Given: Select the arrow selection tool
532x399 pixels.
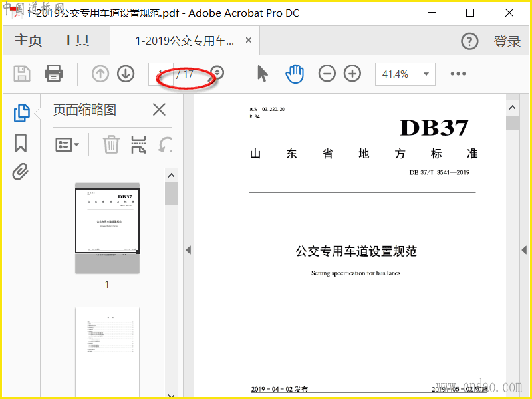Looking at the screenshot, I should coord(262,74).
